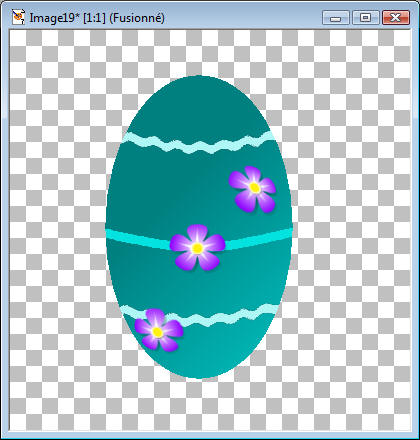Click the purple flower at lower left of egg

[x=159, y=330]
